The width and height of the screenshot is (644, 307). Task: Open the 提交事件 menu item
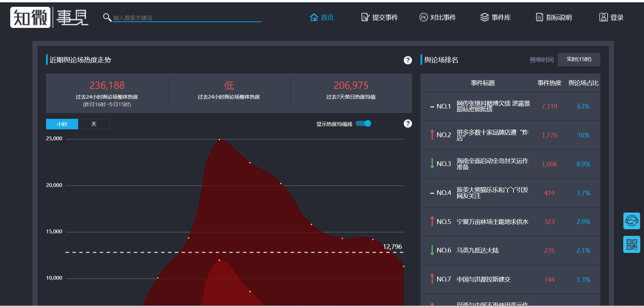click(385, 17)
